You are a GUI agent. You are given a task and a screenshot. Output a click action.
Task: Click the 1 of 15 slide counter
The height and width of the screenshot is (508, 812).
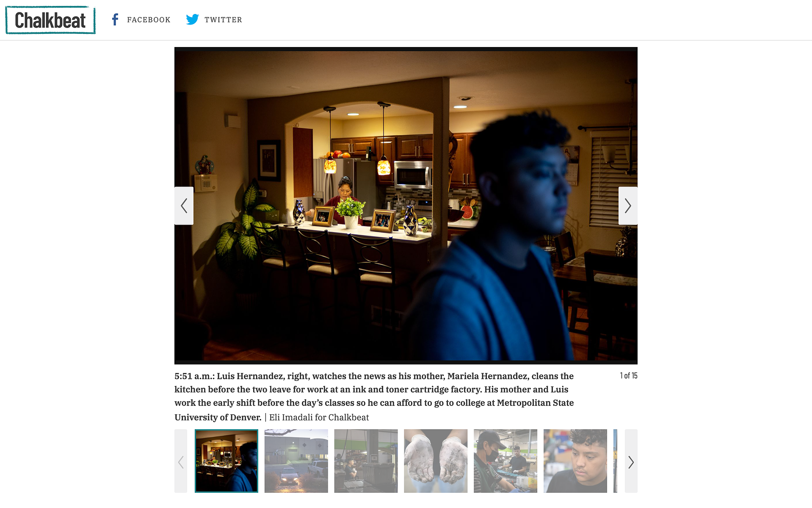click(629, 376)
